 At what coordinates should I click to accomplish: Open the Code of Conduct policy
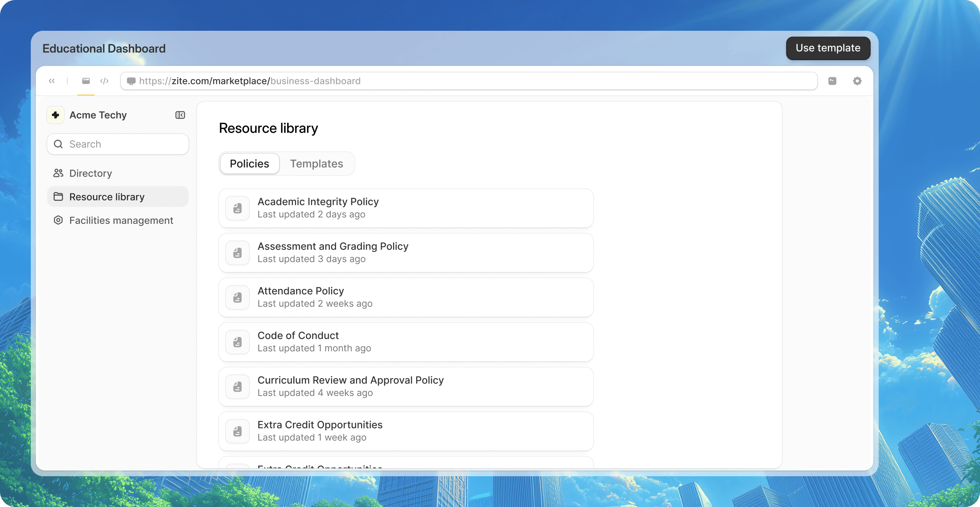tap(406, 342)
